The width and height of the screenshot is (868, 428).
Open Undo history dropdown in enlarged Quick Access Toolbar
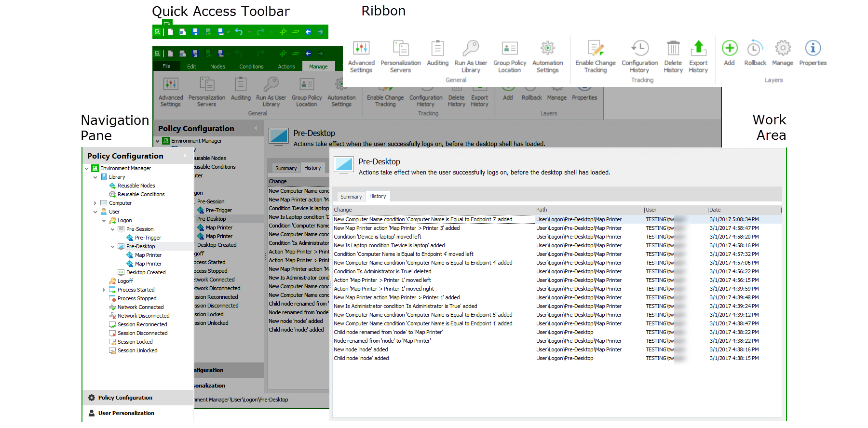click(x=249, y=32)
